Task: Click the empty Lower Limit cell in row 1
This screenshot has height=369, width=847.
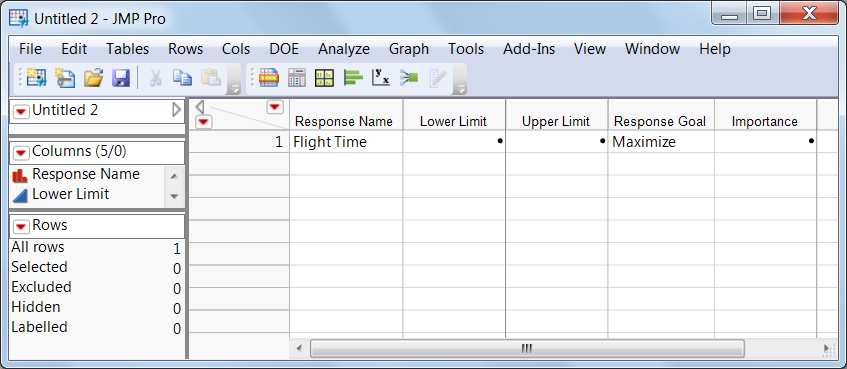Action: (x=454, y=142)
